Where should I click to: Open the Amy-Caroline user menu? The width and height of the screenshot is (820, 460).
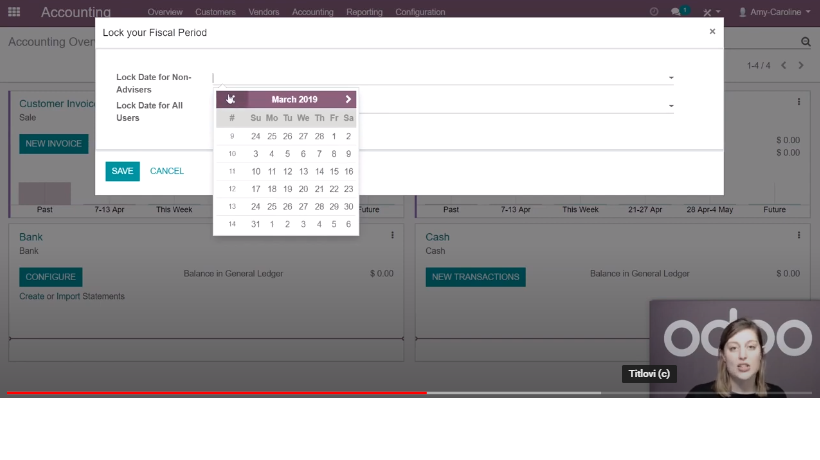click(x=775, y=12)
